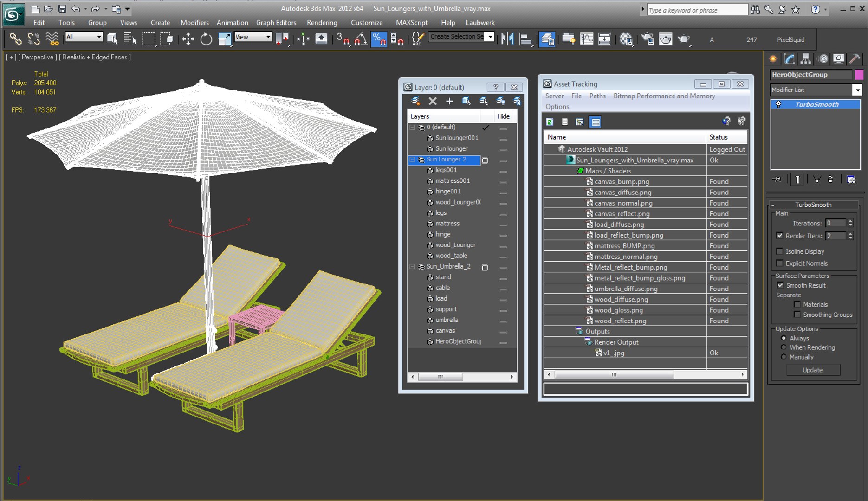
Task: Select the Rotate transform tool
Action: pos(206,39)
